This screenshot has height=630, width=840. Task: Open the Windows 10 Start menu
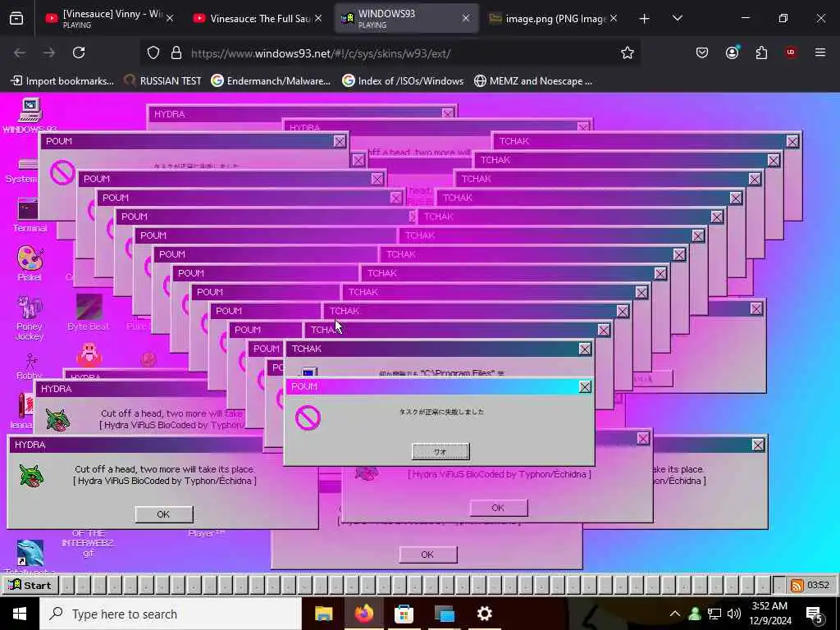[20, 614]
